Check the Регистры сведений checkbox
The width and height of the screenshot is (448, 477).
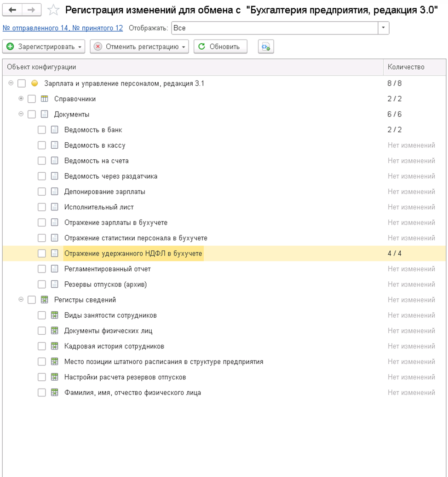tap(32, 300)
